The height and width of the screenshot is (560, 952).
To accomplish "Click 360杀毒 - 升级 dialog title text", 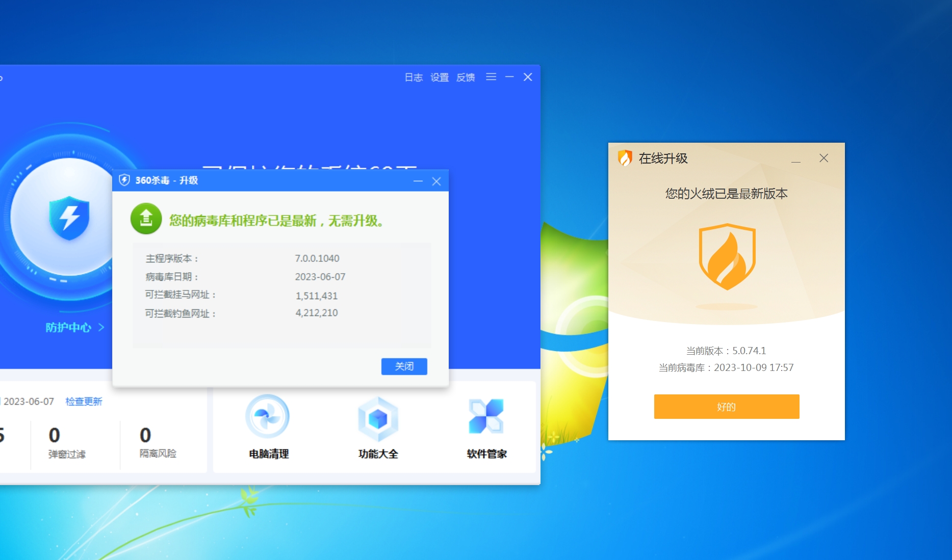I will (x=166, y=180).
